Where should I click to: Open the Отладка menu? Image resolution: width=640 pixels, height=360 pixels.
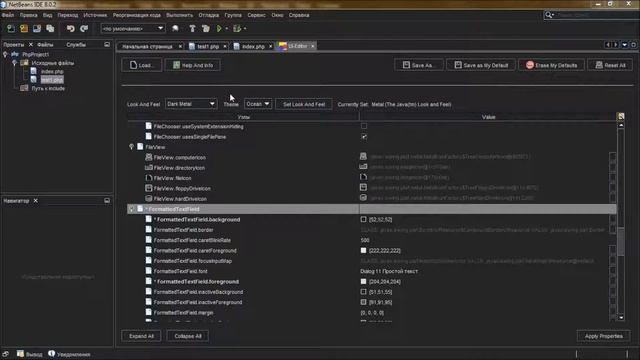(x=209, y=15)
